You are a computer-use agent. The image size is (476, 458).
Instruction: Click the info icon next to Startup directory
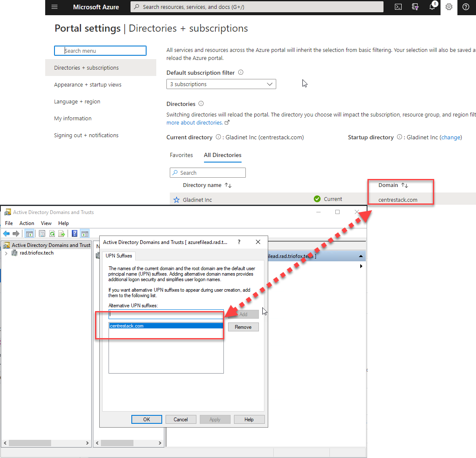(400, 137)
